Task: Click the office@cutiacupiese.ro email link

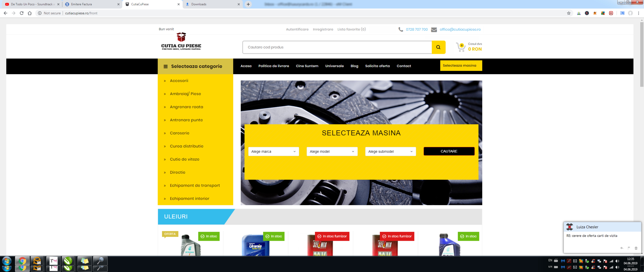Action: [x=460, y=29]
